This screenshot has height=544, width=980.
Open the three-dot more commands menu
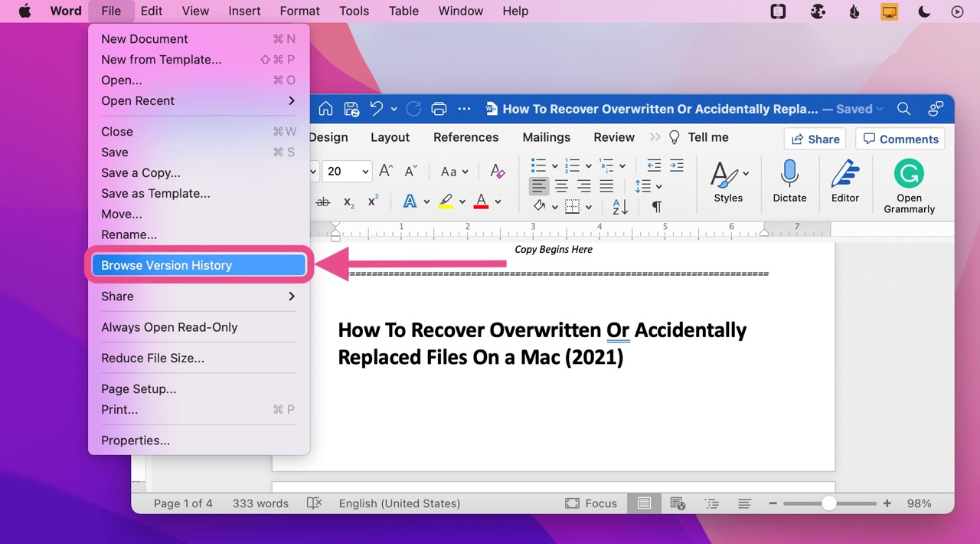point(464,109)
